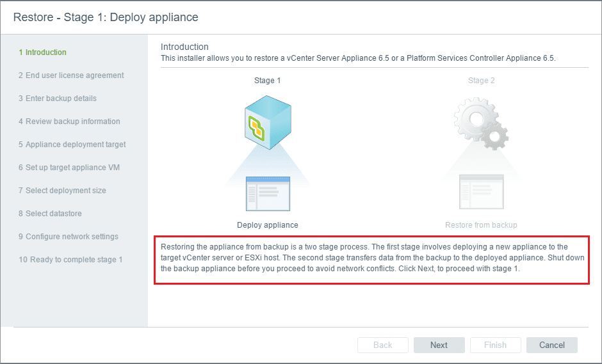
Task: Go to Select deployment size step
Action: click(x=62, y=191)
